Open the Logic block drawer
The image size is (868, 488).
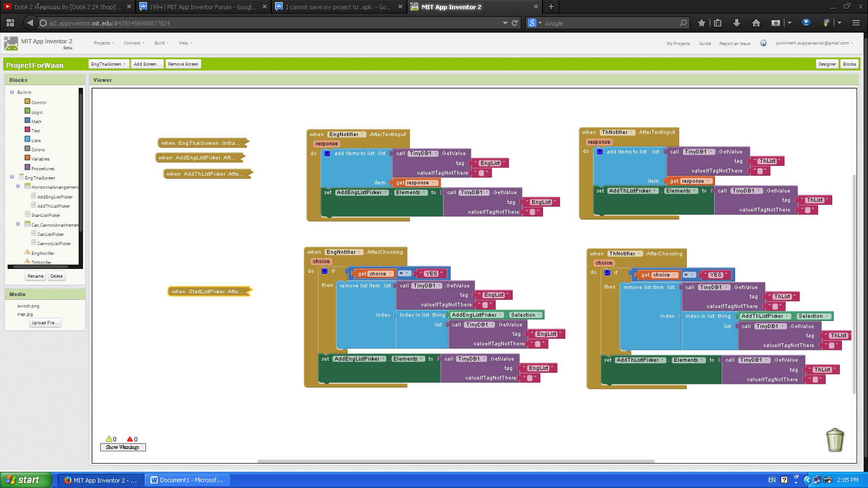tap(36, 112)
